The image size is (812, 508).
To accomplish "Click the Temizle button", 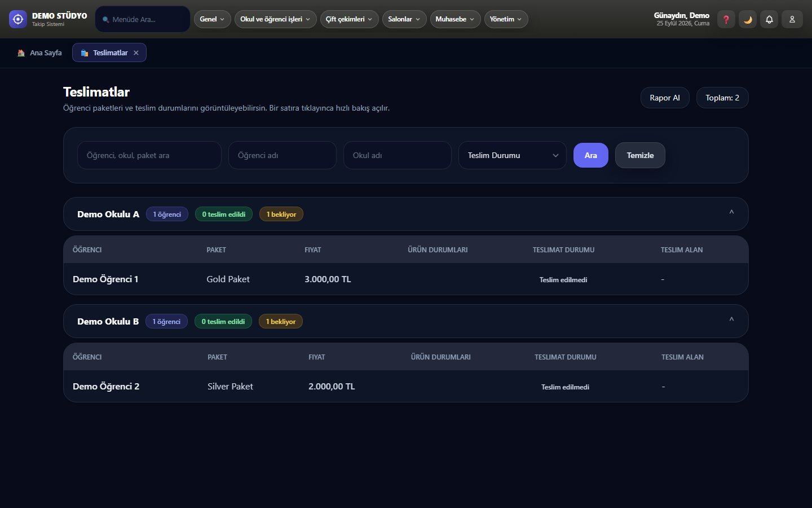I will tap(640, 155).
